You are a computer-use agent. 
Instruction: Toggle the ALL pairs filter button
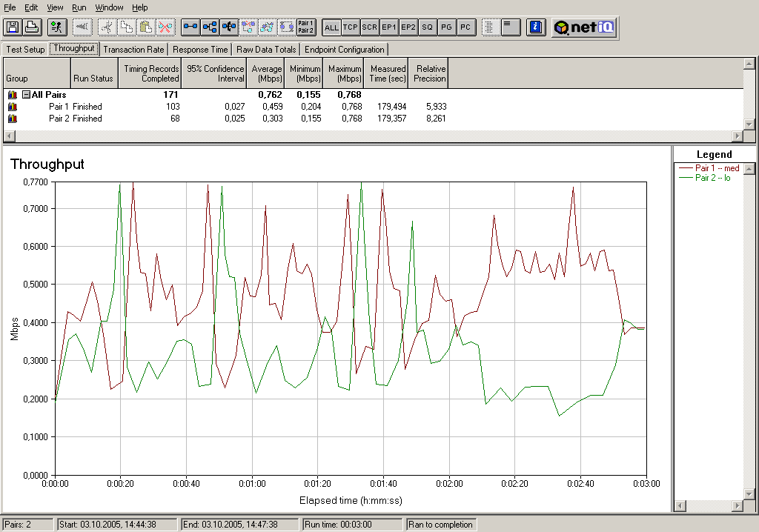[331, 27]
